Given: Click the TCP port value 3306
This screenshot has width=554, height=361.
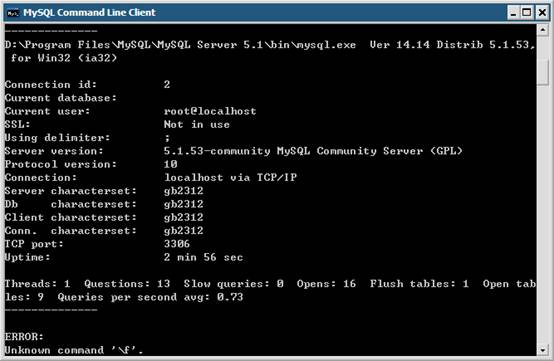Looking at the screenshot, I should point(177,244).
